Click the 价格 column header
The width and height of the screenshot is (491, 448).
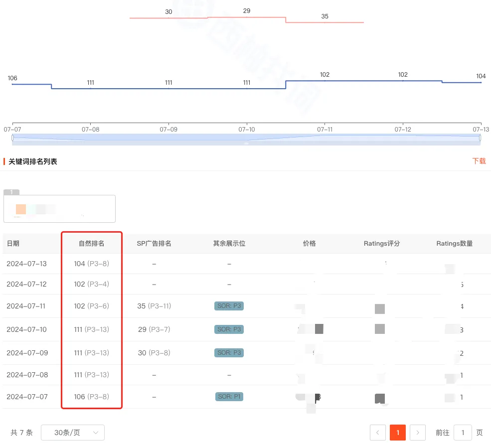click(x=310, y=244)
